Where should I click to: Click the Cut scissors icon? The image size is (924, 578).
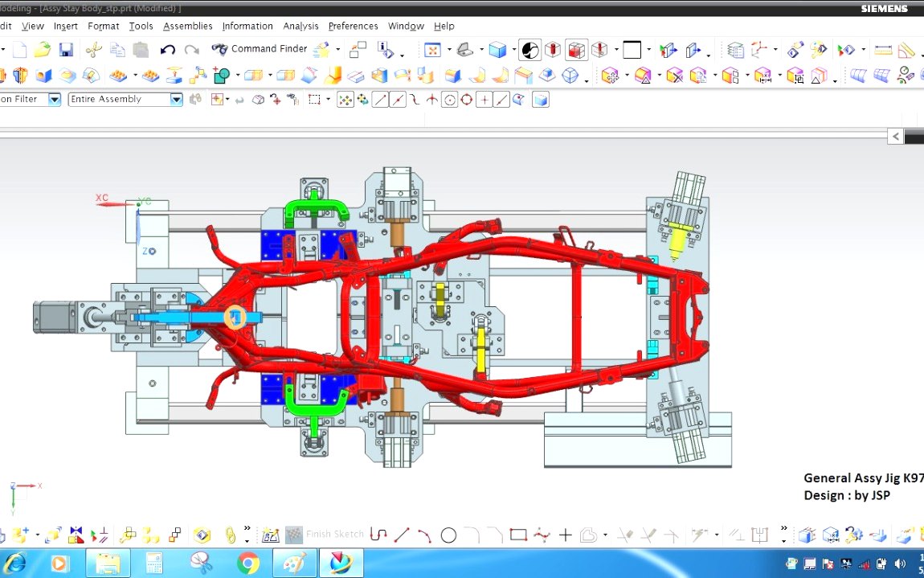click(93, 50)
